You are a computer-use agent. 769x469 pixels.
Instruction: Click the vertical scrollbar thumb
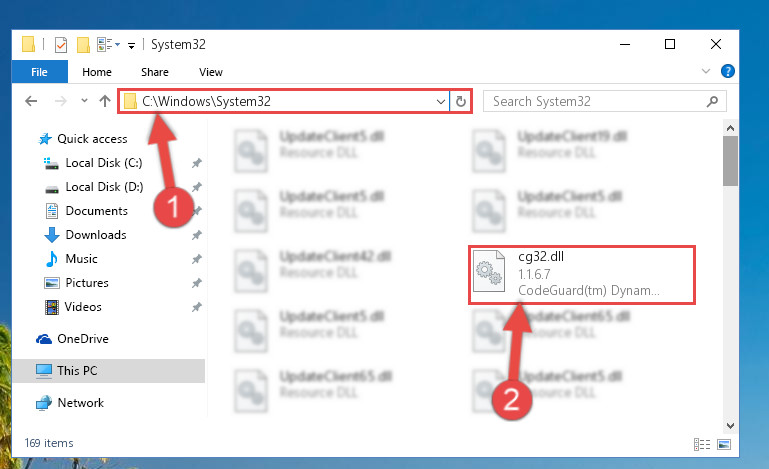tap(730, 161)
